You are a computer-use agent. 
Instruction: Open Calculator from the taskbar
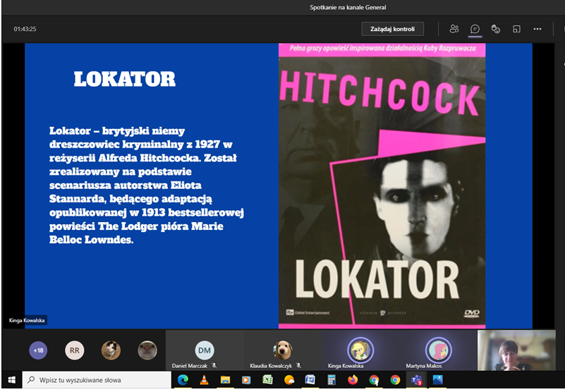tap(332, 380)
